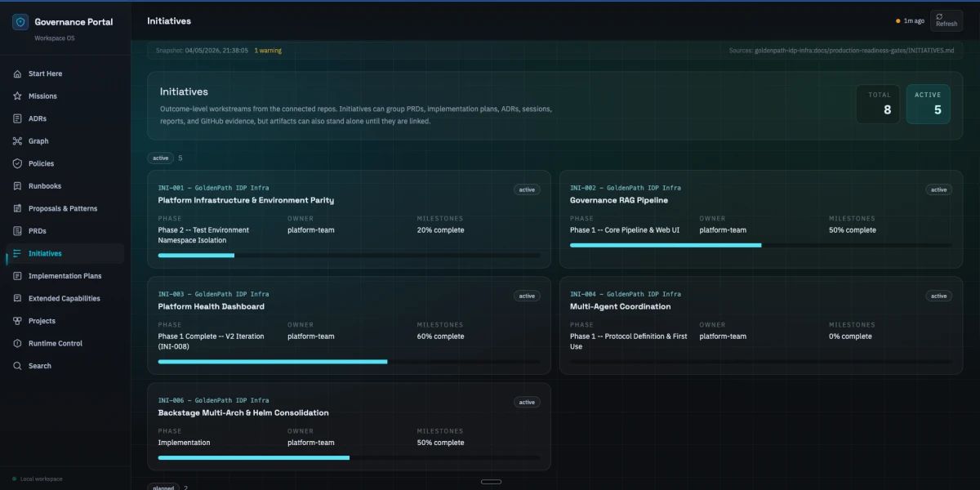980x490 pixels.
Task: Open Runtime Control page
Action: pos(65,343)
